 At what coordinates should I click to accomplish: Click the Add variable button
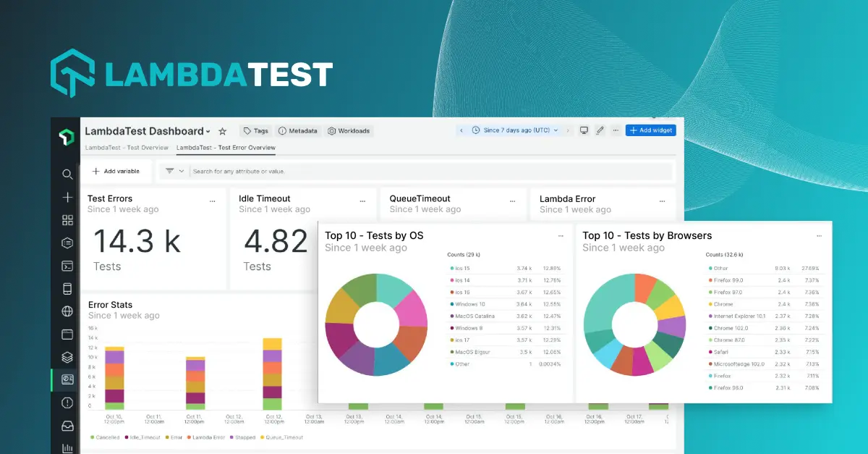pyautogui.click(x=117, y=171)
